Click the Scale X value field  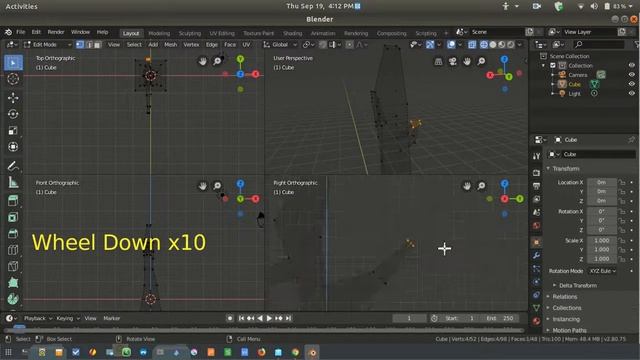(602, 240)
